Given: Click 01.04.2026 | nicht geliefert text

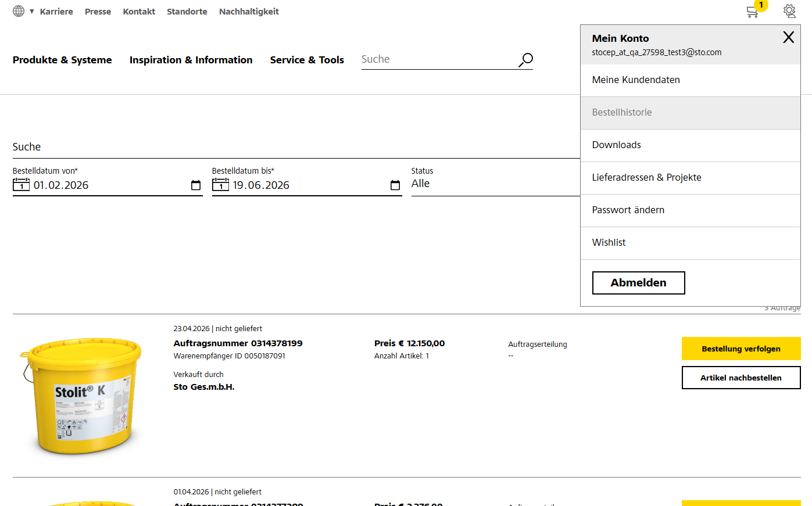Looking at the screenshot, I should [x=217, y=492].
